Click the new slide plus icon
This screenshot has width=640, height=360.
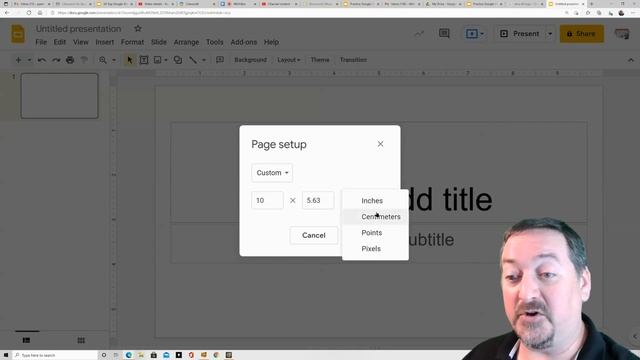18,60
